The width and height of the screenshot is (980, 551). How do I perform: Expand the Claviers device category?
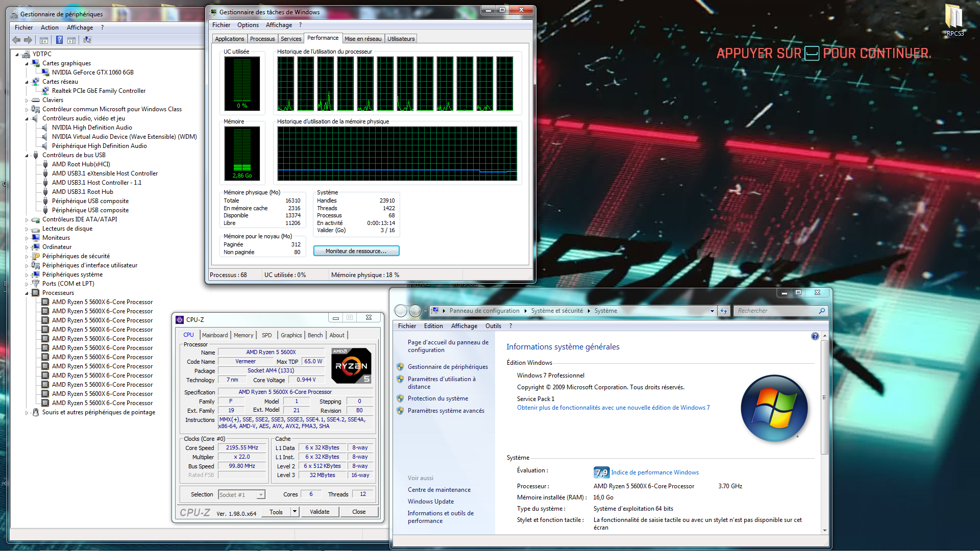point(27,101)
